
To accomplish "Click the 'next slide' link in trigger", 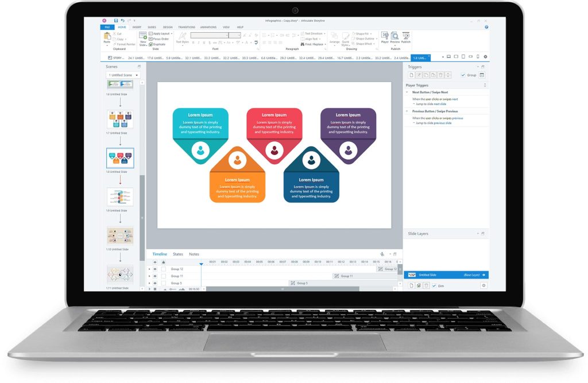I will (x=440, y=104).
